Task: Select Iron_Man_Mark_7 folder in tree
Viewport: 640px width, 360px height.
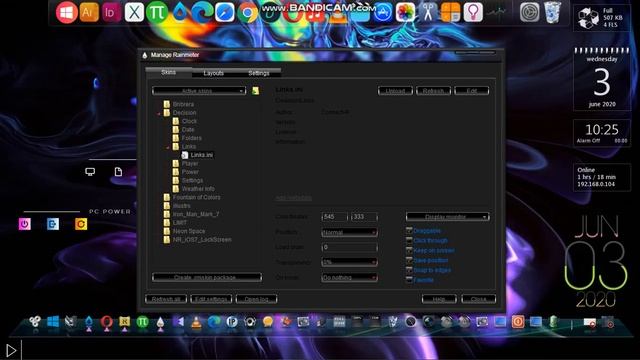Action: pos(196,214)
